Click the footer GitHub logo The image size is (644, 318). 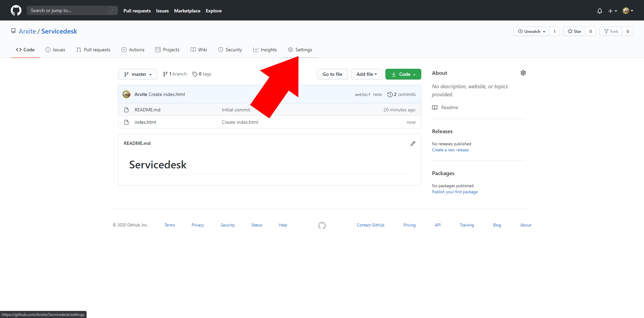pyautogui.click(x=322, y=226)
